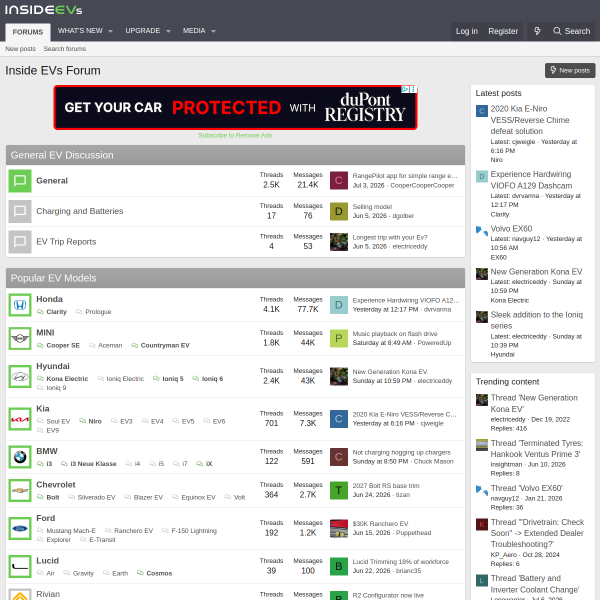This screenshot has width=600, height=600.
Task: Click the Honda logo icon
Action: pyautogui.click(x=20, y=305)
